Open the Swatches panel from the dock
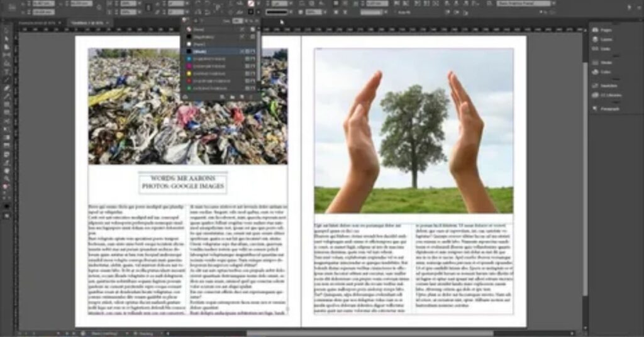This screenshot has height=337, width=644. (x=604, y=86)
